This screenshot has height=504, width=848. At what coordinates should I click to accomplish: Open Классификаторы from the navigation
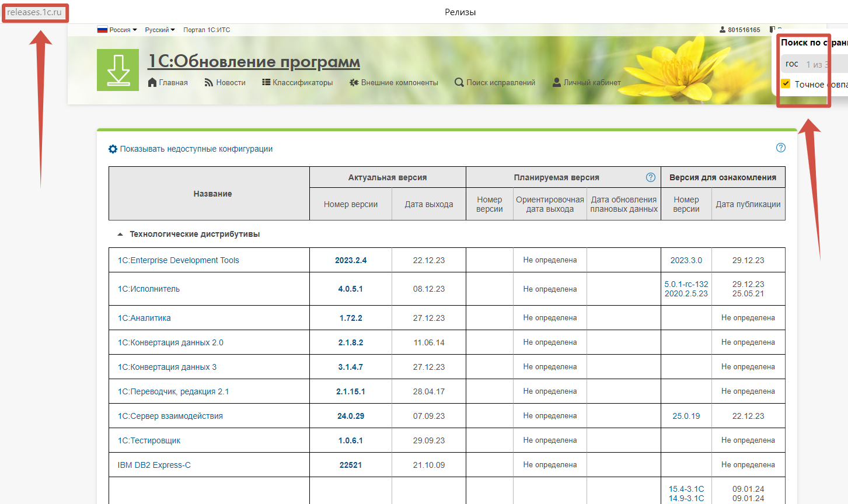298,82
